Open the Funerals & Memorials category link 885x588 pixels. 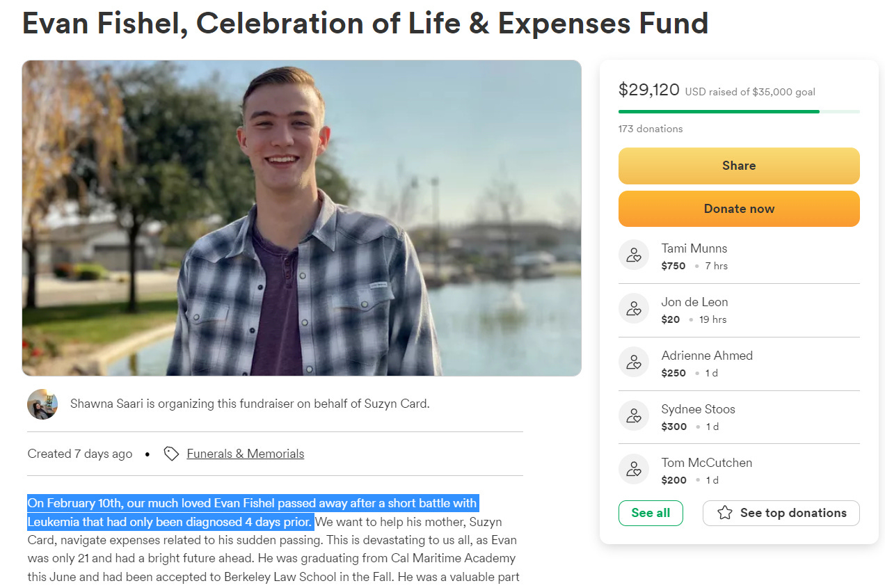coord(246,454)
